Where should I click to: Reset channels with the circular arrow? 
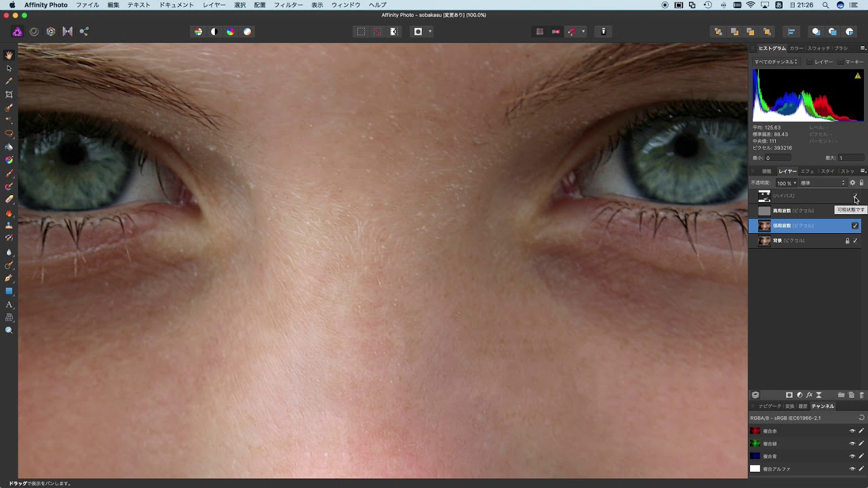click(x=861, y=418)
